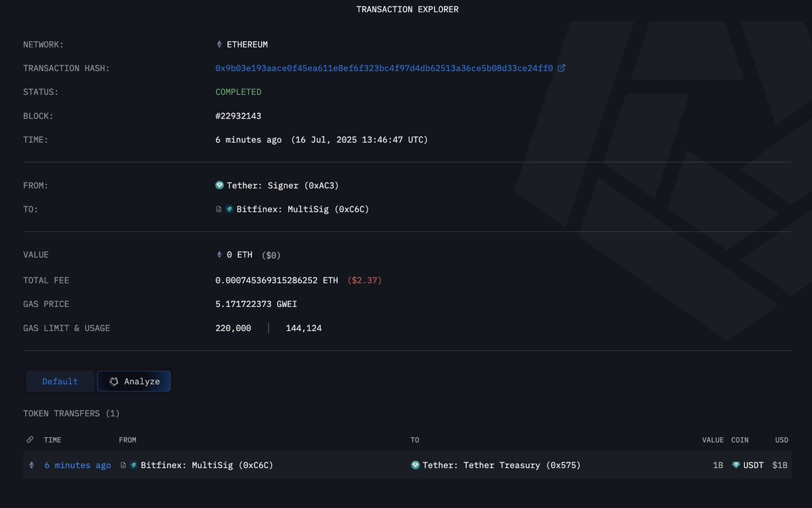Click the FROM column header in transfers table
This screenshot has height=508, width=812.
pos(127,440)
